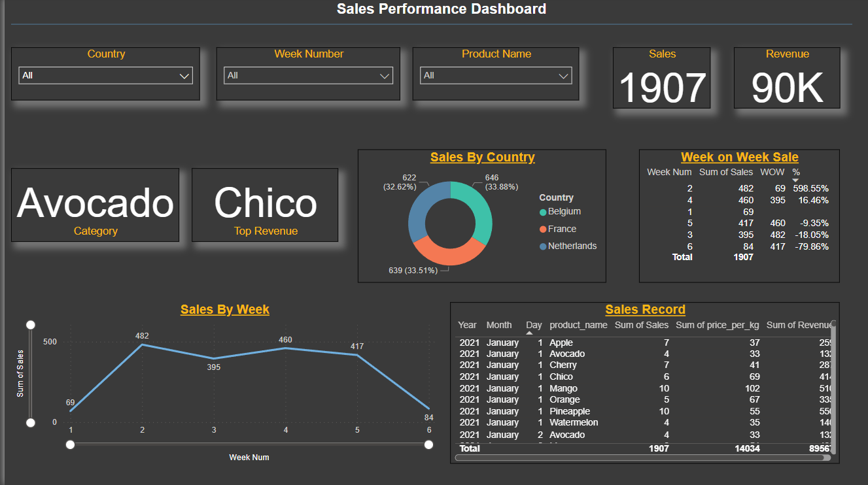Screen dimensions: 868x485
Task: Click the left handle of Week Num slider
Action: (x=70, y=444)
